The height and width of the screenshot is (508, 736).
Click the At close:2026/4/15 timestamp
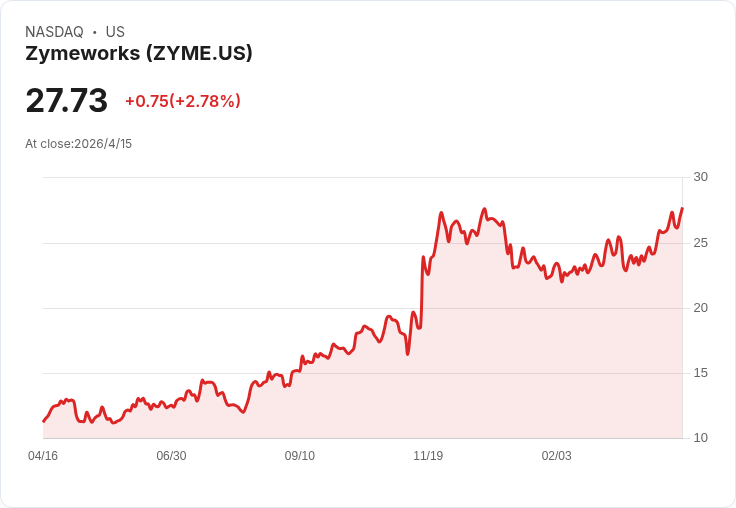pyautogui.click(x=78, y=144)
